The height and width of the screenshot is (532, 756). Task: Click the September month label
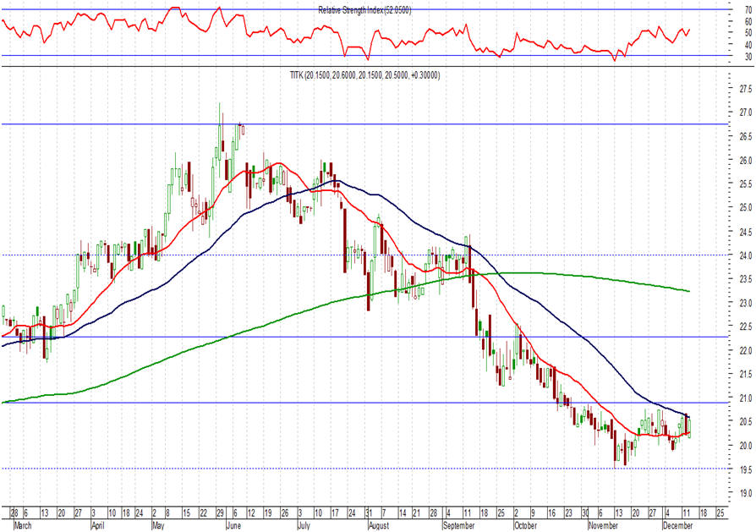point(458,525)
